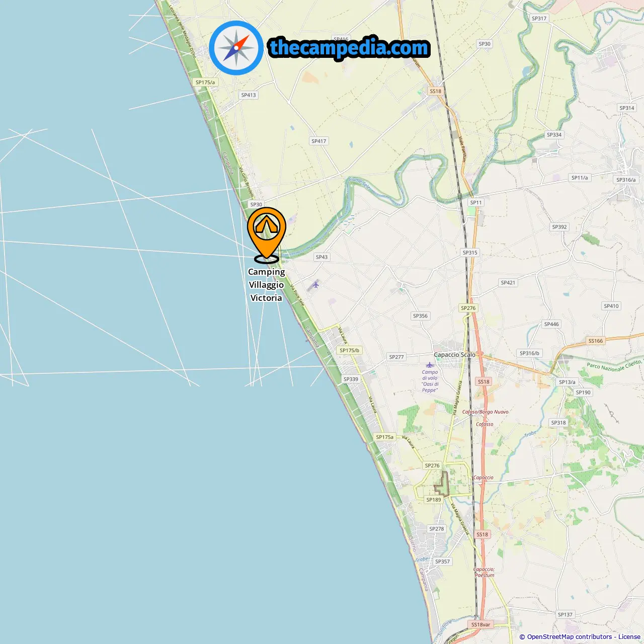Open the License link
644x644 pixels.
pyautogui.click(x=629, y=636)
